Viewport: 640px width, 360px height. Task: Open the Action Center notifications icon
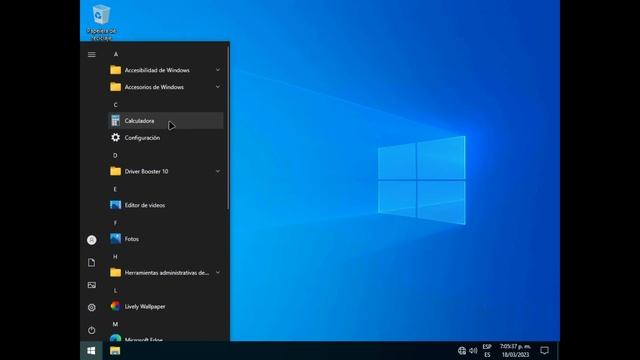[x=544, y=351]
